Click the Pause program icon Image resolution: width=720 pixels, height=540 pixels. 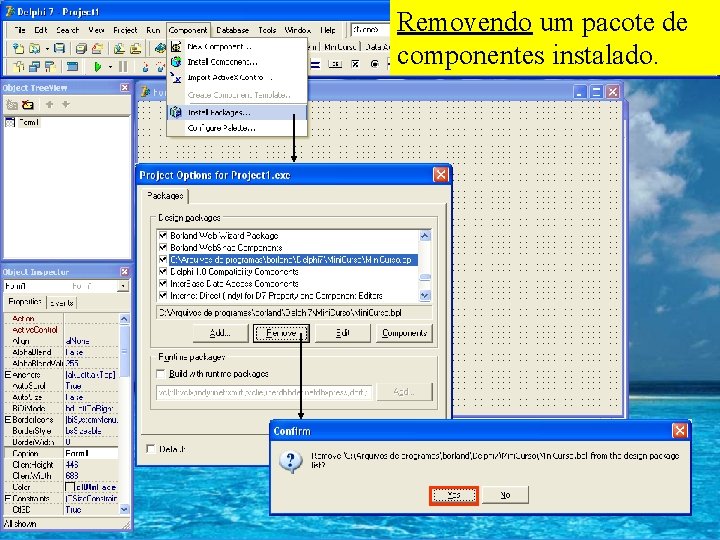123,67
